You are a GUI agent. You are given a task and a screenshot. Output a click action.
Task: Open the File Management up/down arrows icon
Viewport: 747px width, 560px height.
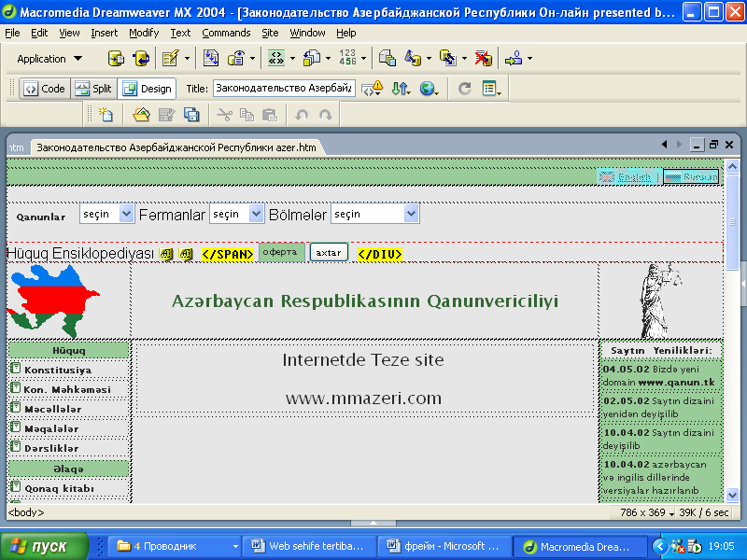401,88
